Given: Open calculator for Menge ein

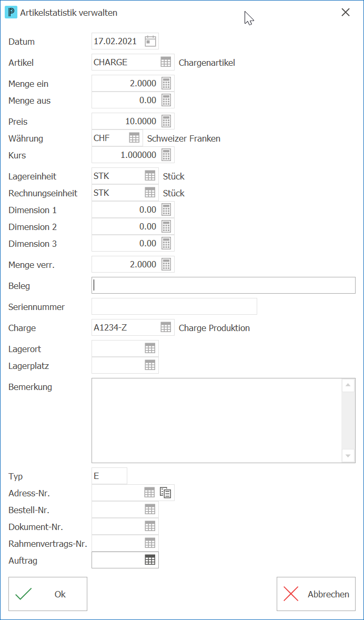Looking at the screenshot, I should click(x=166, y=84).
